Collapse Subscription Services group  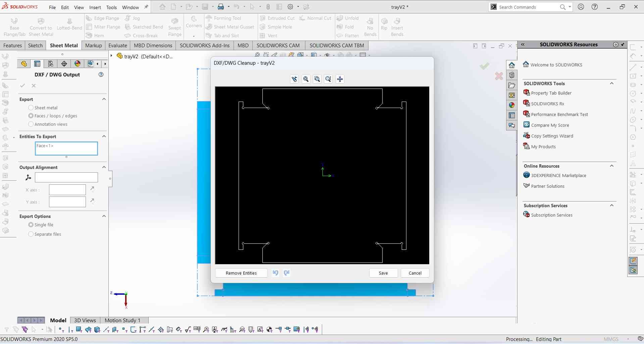point(612,206)
